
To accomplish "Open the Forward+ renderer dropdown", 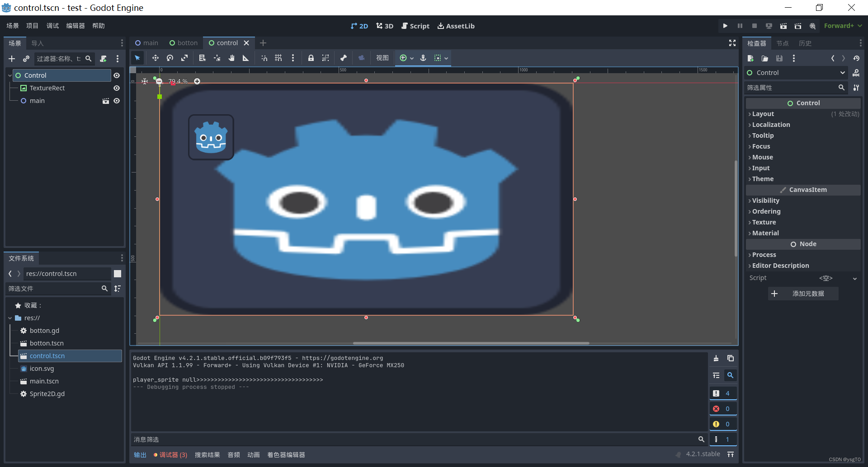I will point(843,26).
